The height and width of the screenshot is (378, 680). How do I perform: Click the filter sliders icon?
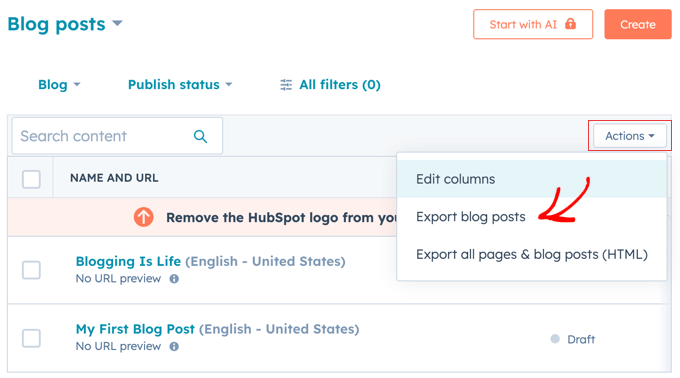coord(286,85)
